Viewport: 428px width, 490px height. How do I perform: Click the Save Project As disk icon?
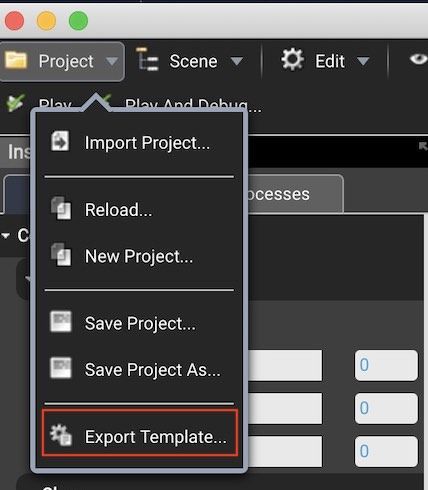61,368
